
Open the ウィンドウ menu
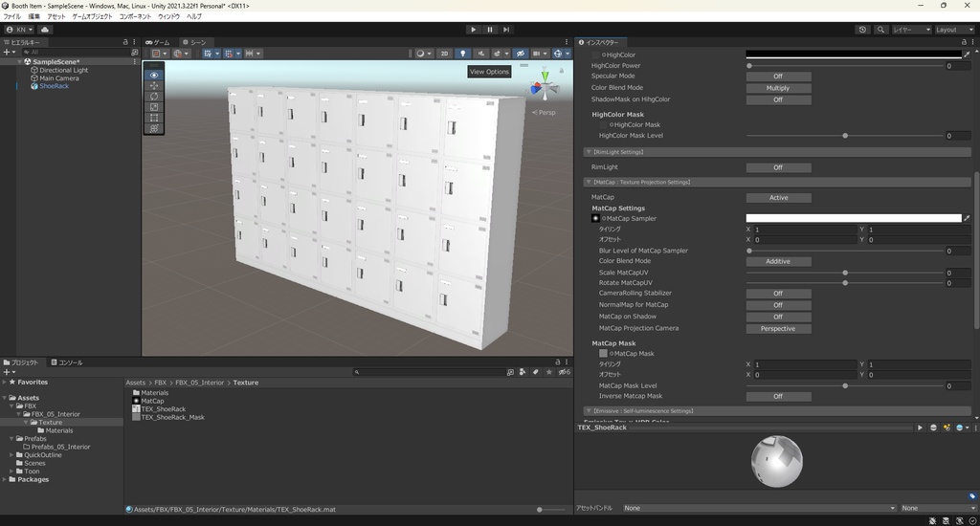point(168,17)
